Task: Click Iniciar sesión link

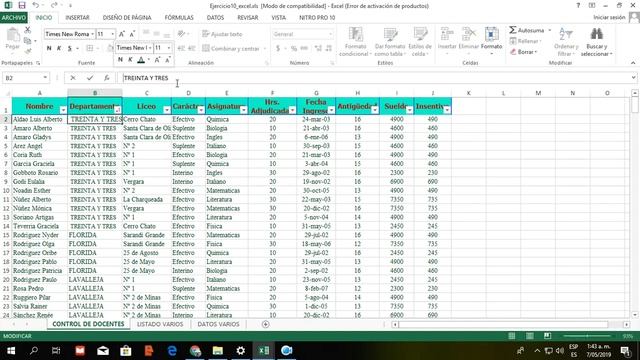Action: (x=609, y=17)
